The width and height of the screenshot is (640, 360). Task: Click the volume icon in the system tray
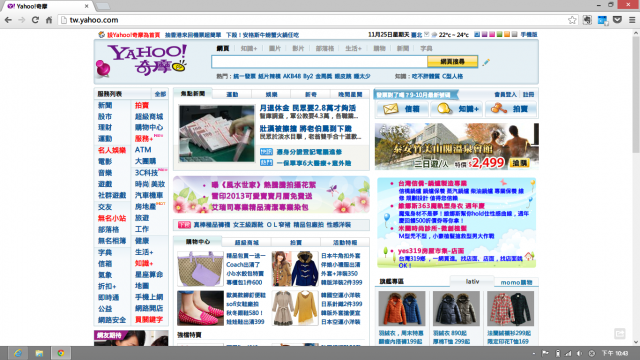pos(579,353)
